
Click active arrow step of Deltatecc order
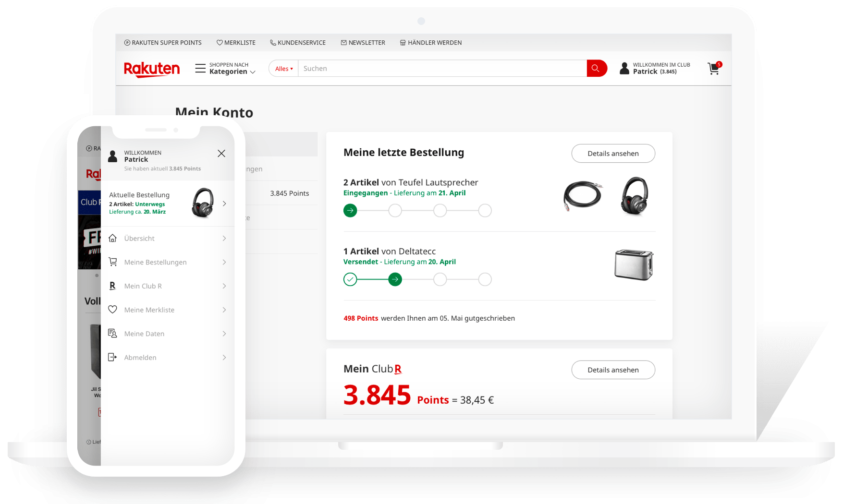[x=395, y=279]
